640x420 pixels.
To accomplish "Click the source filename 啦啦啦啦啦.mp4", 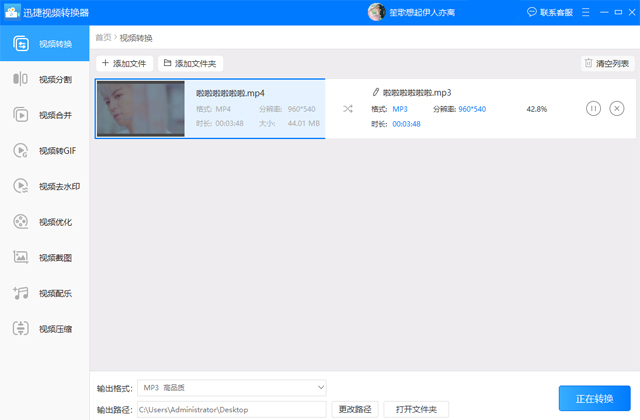I will tap(230, 93).
